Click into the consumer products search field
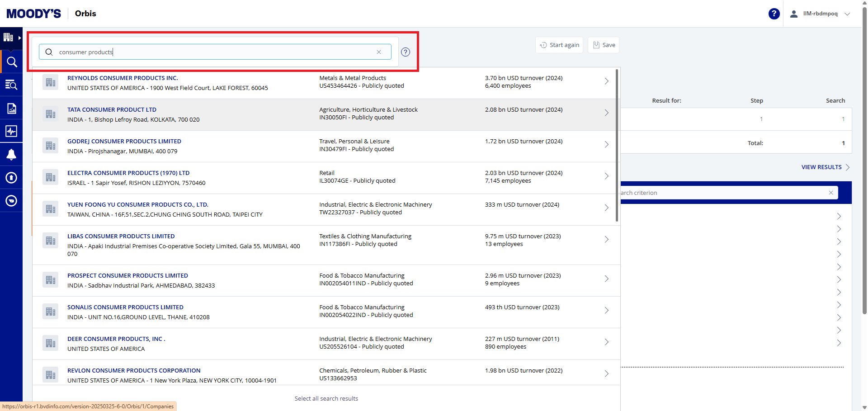Viewport: 868px width, 411px height. point(212,52)
